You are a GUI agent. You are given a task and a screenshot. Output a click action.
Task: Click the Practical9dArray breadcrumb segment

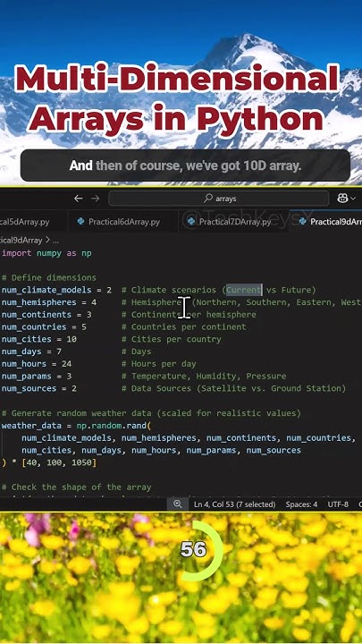click(21, 240)
